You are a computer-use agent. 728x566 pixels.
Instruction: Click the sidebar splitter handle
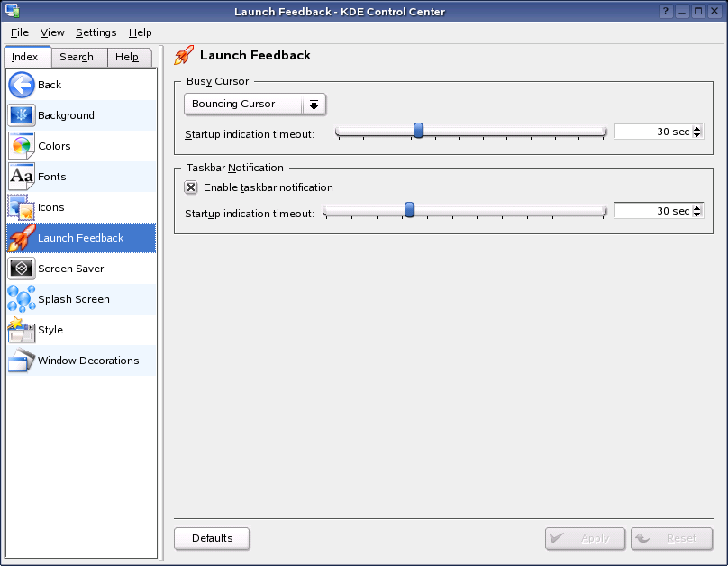click(x=161, y=303)
